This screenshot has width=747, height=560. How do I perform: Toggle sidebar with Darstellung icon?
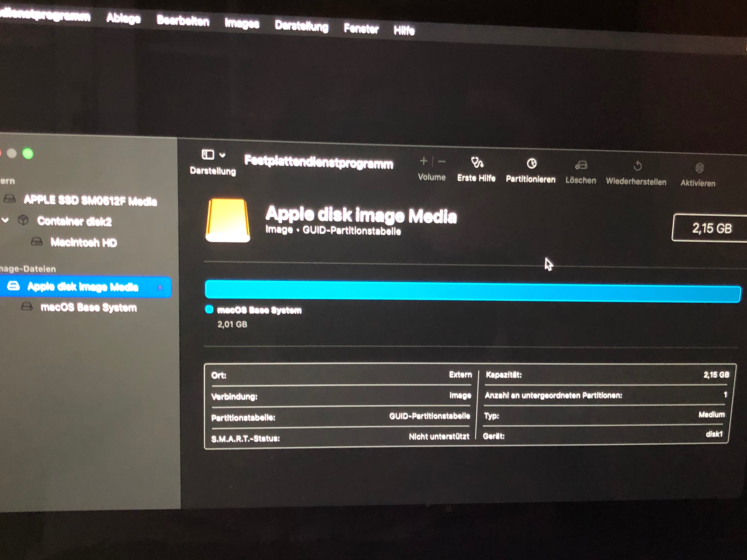point(208,155)
